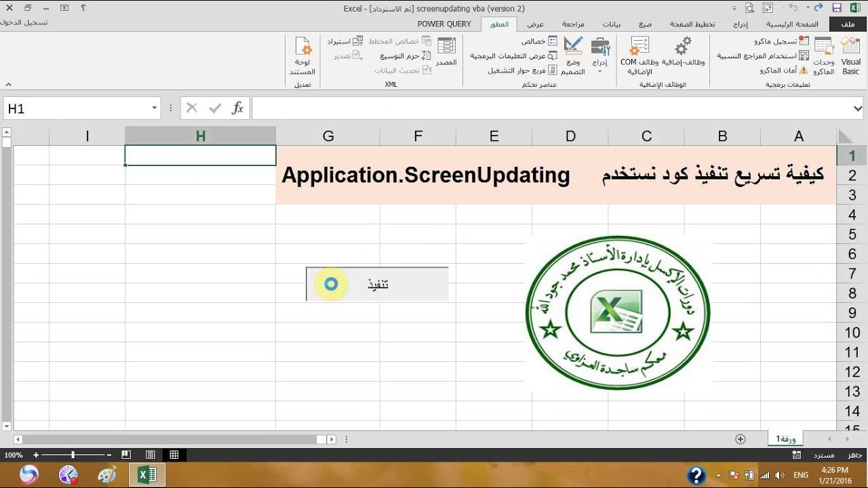
Task: Click Undo in quick access toolbar
Action: (793, 8)
